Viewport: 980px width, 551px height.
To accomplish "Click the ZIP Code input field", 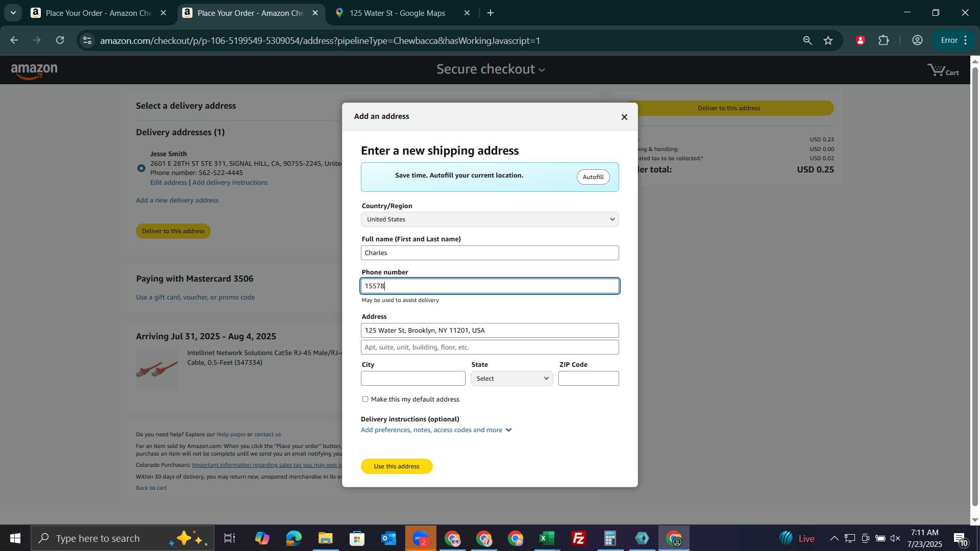I will 589,379.
